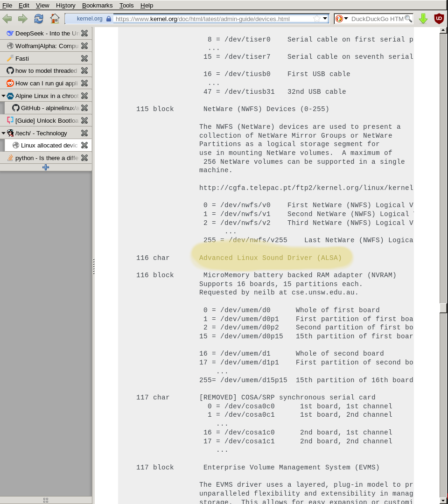The width and height of the screenshot is (448, 504).
Task: Close the [Guide] Unlock Bootloader tab
Action: point(84,120)
